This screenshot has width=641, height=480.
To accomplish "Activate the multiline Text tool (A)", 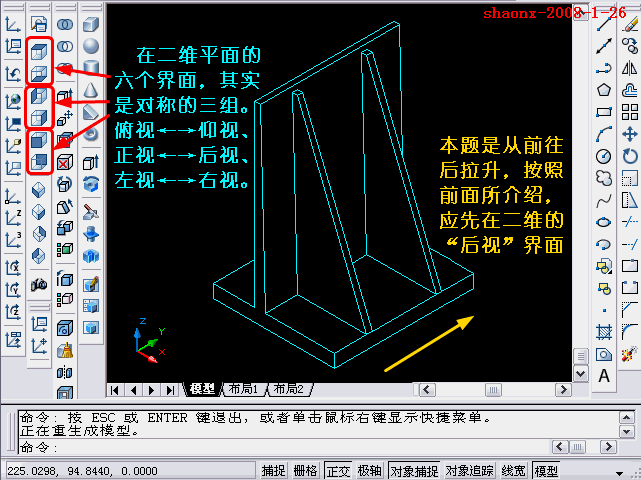I will [x=604, y=376].
